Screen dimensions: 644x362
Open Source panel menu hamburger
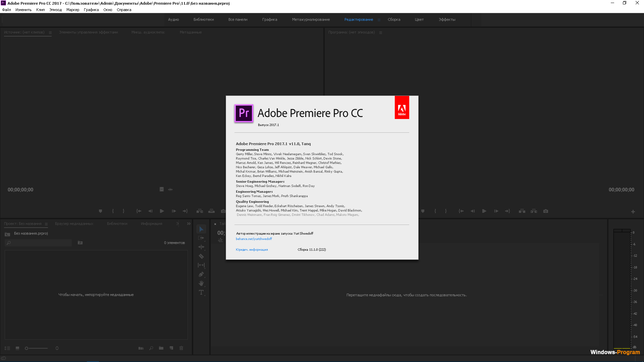[x=50, y=33]
